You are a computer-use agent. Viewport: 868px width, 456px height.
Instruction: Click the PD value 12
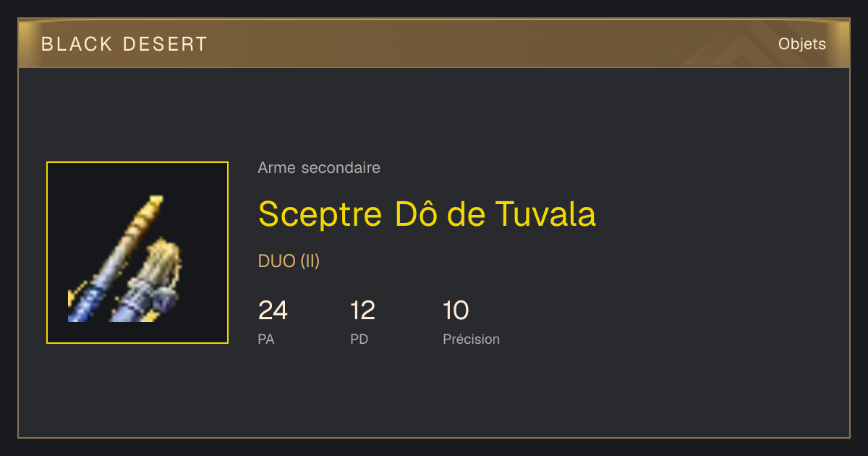pyautogui.click(x=362, y=311)
